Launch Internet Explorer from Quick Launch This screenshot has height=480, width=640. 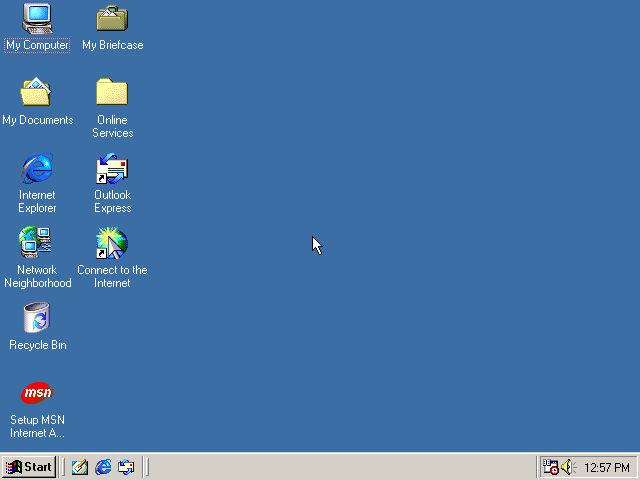(x=103, y=467)
